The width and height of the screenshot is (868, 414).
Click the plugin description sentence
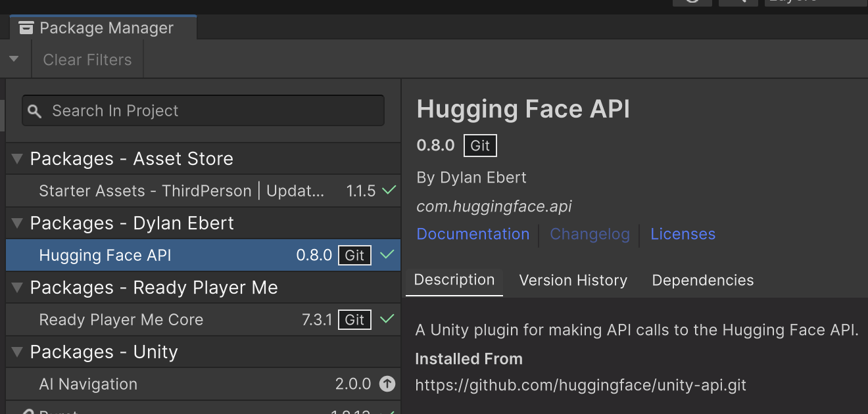point(637,331)
